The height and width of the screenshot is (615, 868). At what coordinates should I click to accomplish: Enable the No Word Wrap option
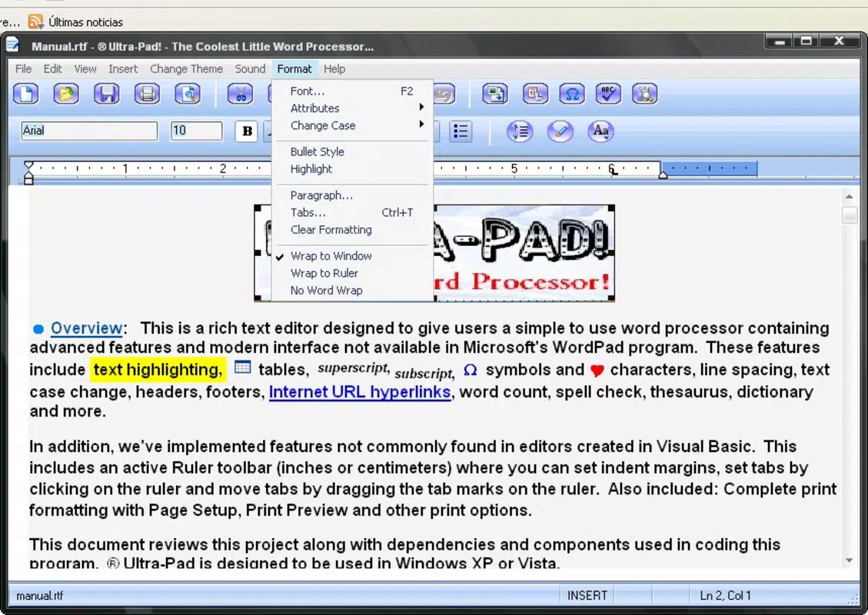[x=352, y=290]
